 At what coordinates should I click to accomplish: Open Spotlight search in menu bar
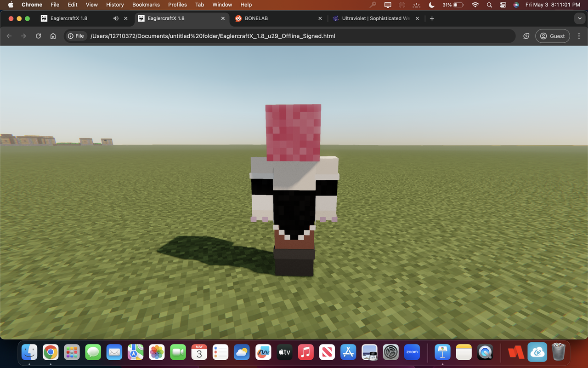click(x=490, y=5)
